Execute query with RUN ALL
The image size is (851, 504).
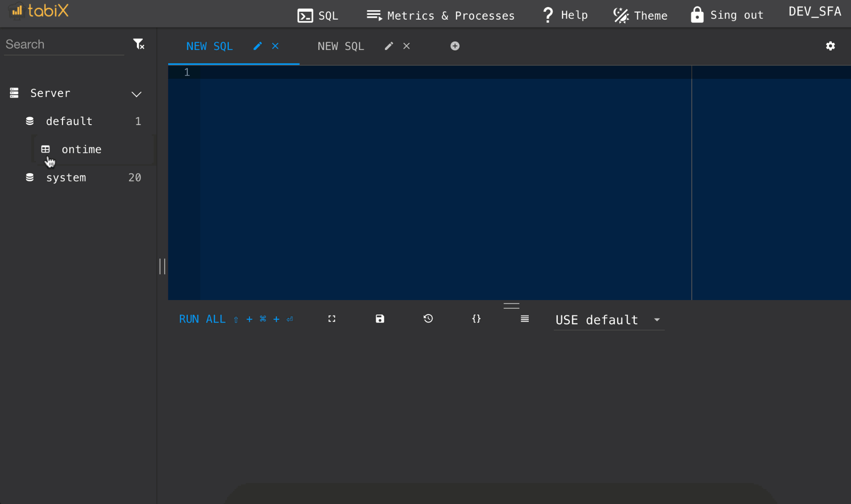coord(202,319)
